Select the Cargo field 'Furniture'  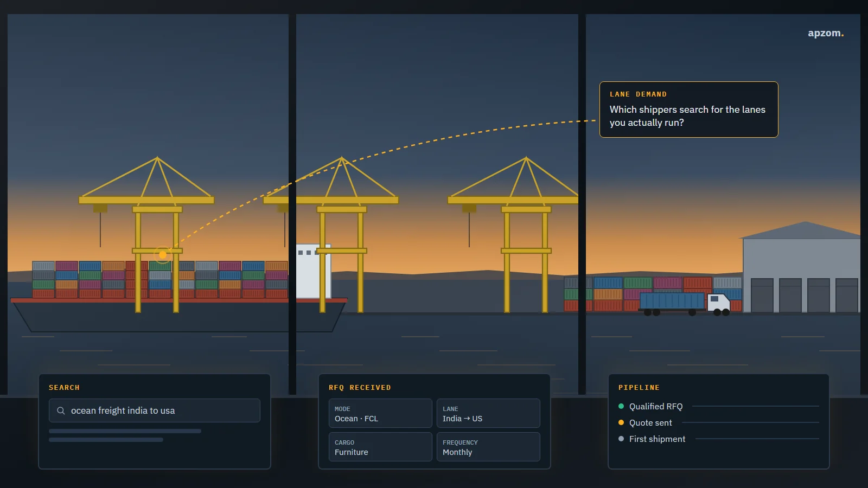click(x=380, y=447)
